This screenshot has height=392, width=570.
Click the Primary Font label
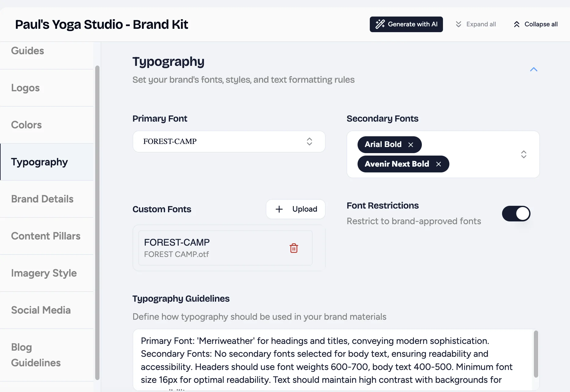[160, 119]
